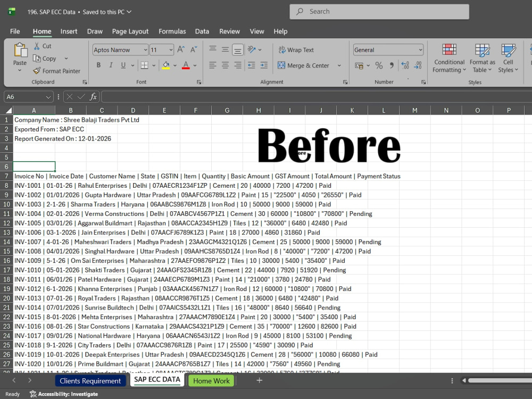Viewport: 532px width, 399px height.
Task: Switch to the Formulas tab
Action: click(x=172, y=31)
